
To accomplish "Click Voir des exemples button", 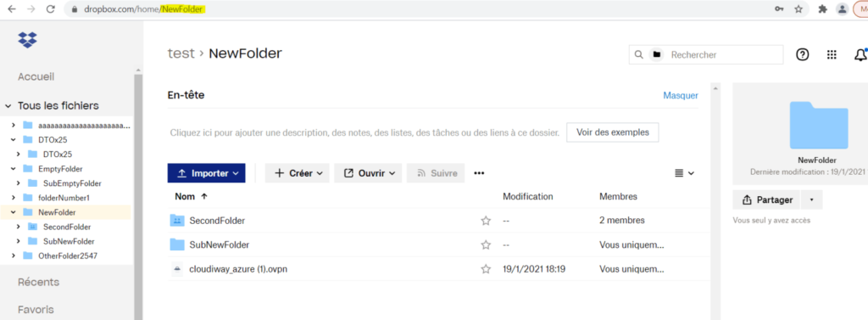I will coord(612,132).
